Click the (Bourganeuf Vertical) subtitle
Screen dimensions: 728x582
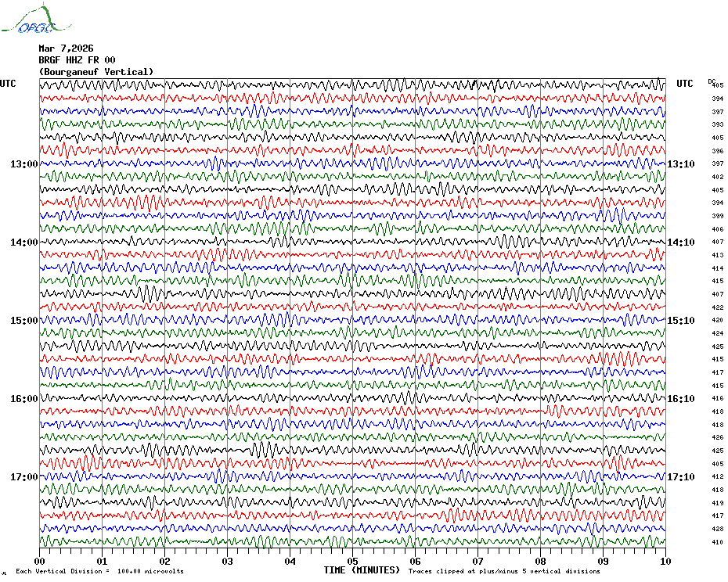coord(96,72)
